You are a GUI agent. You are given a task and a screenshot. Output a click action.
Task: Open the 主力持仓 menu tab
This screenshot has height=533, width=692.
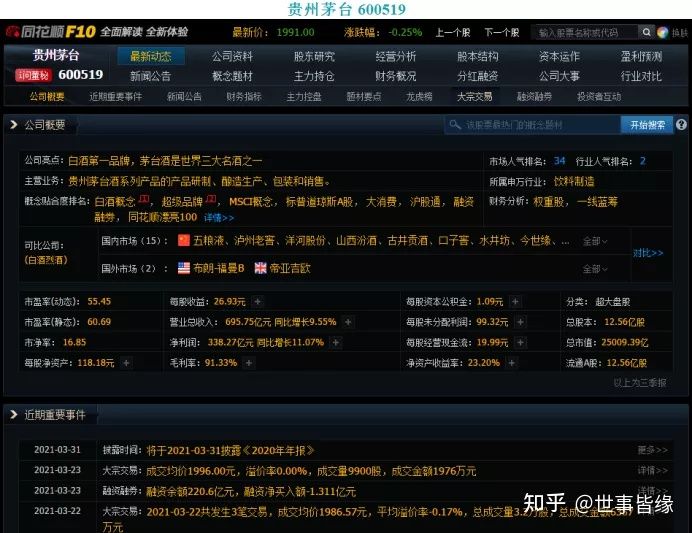click(314, 76)
